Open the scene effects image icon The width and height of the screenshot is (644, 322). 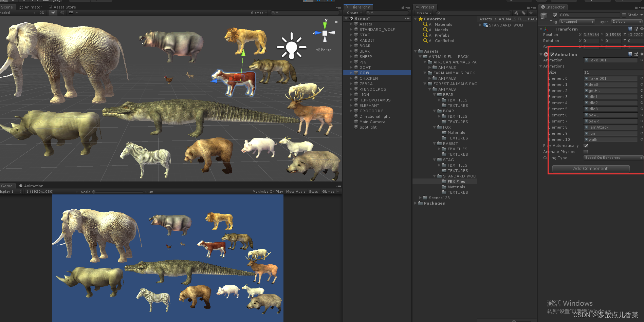click(71, 13)
